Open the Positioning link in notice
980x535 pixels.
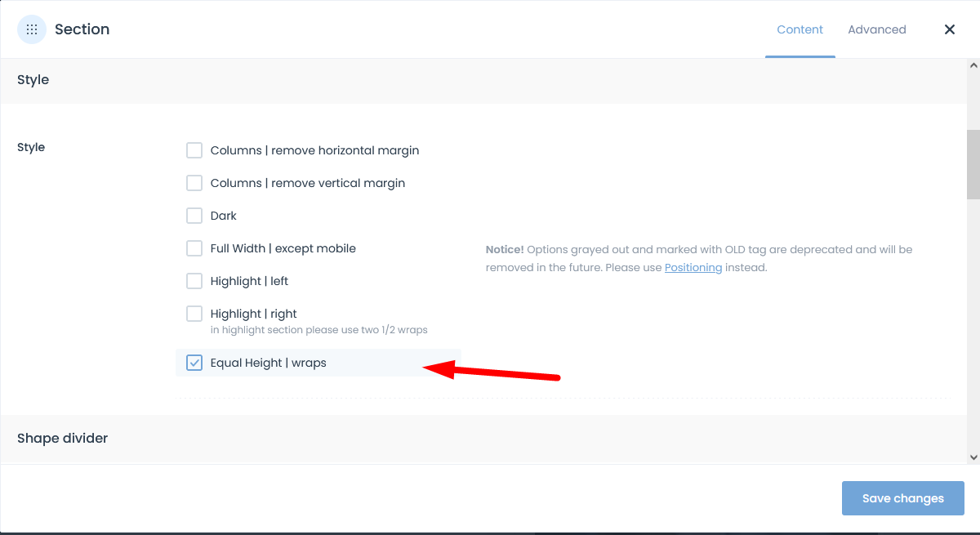pos(693,267)
